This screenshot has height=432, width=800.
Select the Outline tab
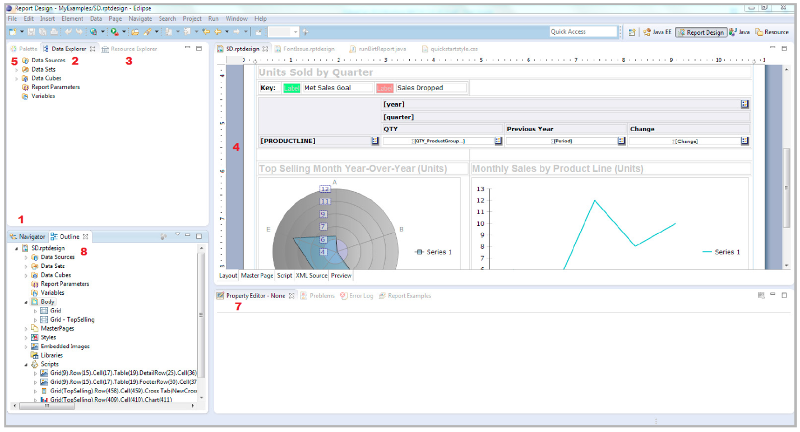[69, 237]
